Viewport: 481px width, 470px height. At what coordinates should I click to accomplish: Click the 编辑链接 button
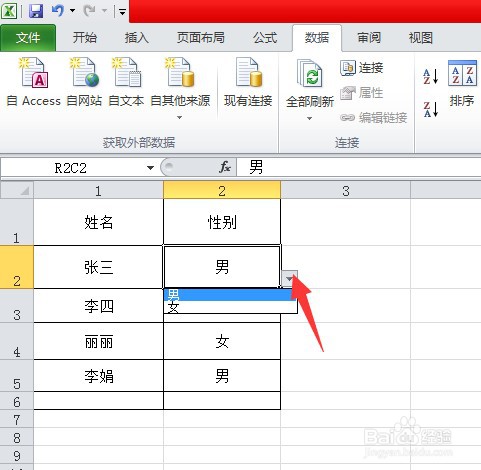point(374,118)
